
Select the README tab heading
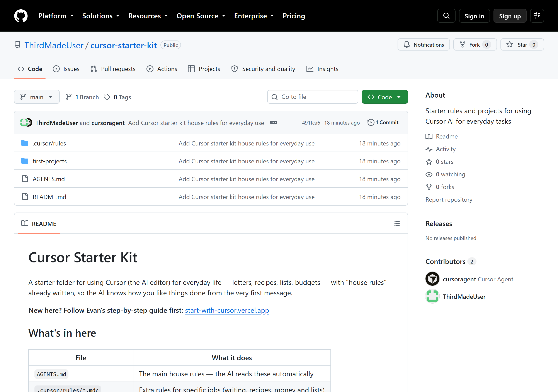coord(39,224)
